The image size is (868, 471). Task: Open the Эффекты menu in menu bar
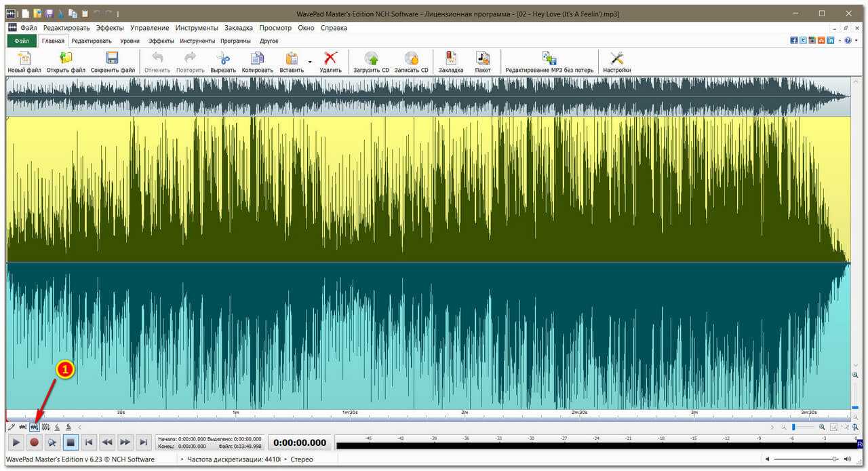coord(109,28)
